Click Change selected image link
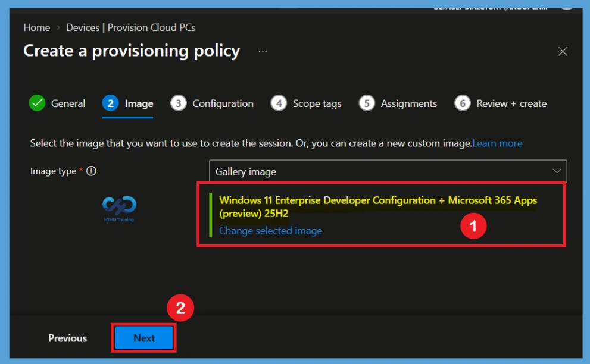This screenshot has height=364, width=590. point(270,231)
